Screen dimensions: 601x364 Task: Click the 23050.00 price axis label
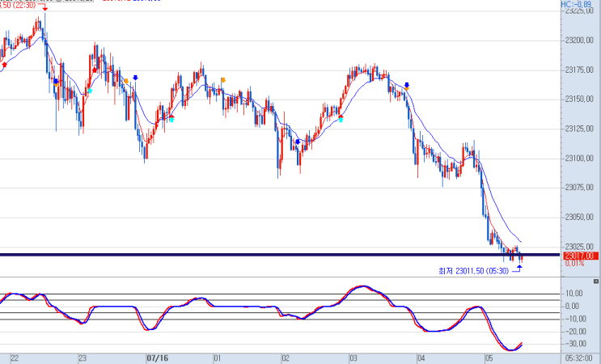pos(579,218)
